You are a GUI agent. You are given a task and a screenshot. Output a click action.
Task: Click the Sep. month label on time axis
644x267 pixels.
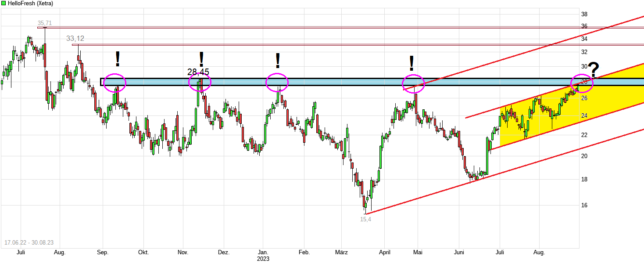pyautogui.click(x=102, y=253)
